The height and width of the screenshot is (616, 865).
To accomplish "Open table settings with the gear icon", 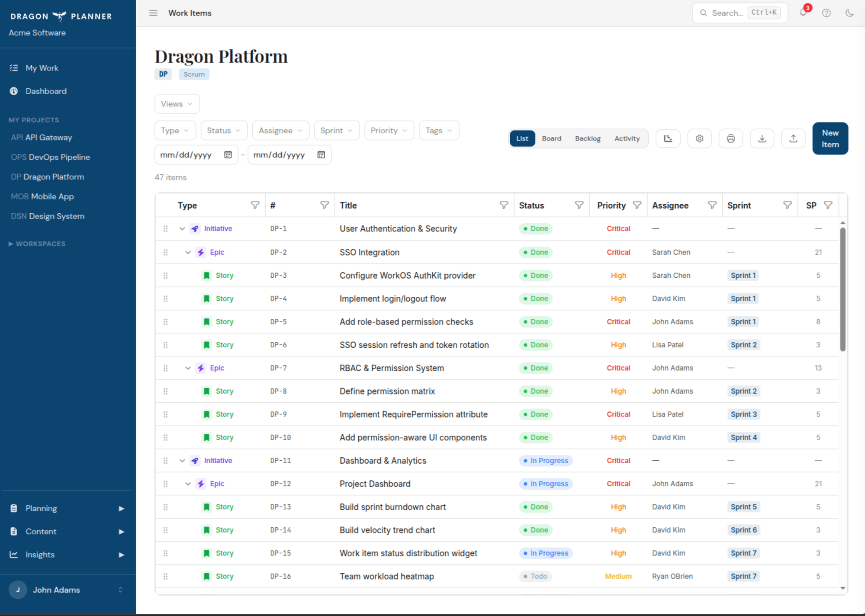I will [x=699, y=138].
